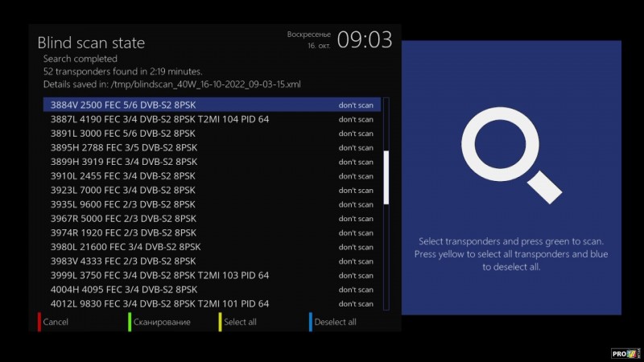Image resolution: width=644 pixels, height=362 pixels.
Task: Click the Select all button label
Action: coord(240,322)
